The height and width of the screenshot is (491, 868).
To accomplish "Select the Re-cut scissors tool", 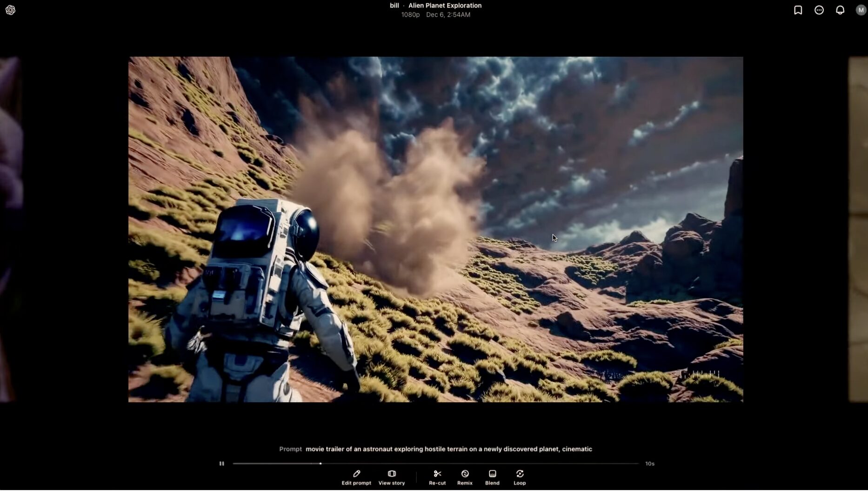I will 437,478.
